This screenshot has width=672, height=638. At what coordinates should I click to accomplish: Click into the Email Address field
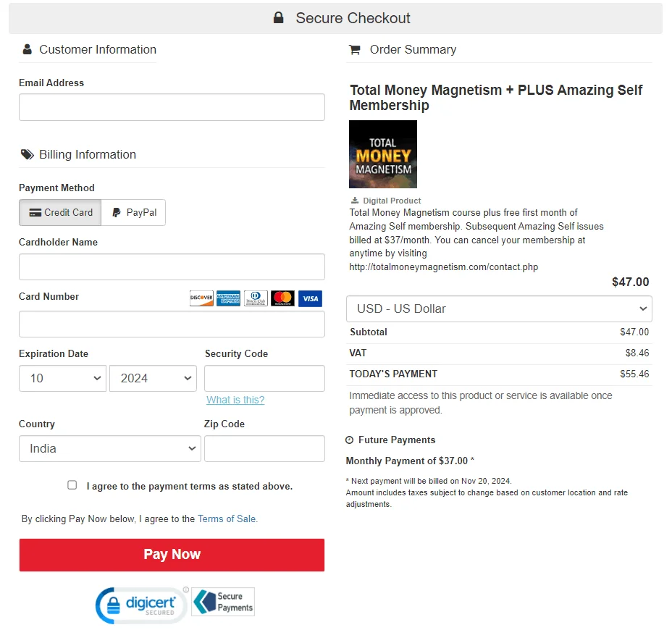pos(172,107)
